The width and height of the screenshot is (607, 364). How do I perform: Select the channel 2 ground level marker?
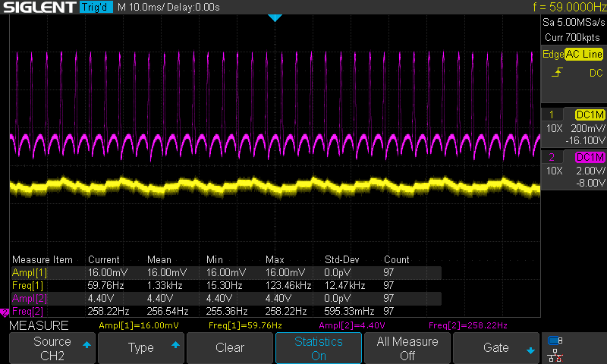[4, 312]
